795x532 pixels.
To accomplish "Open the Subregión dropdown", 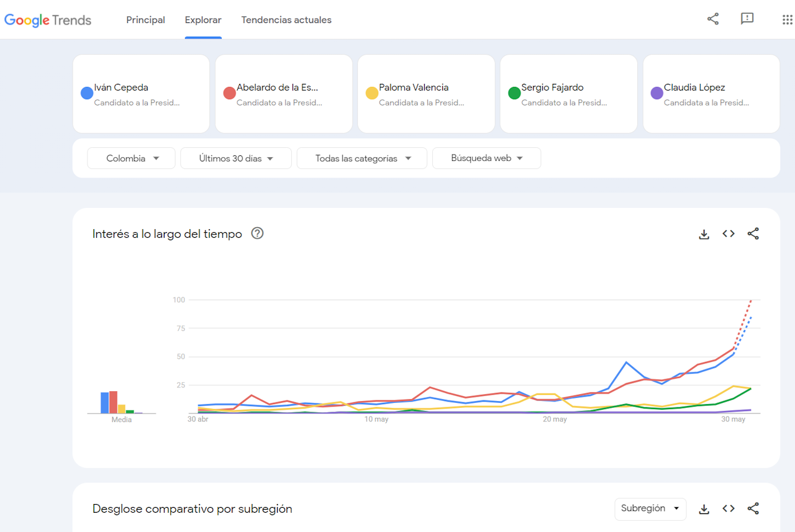I will pos(650,508).
